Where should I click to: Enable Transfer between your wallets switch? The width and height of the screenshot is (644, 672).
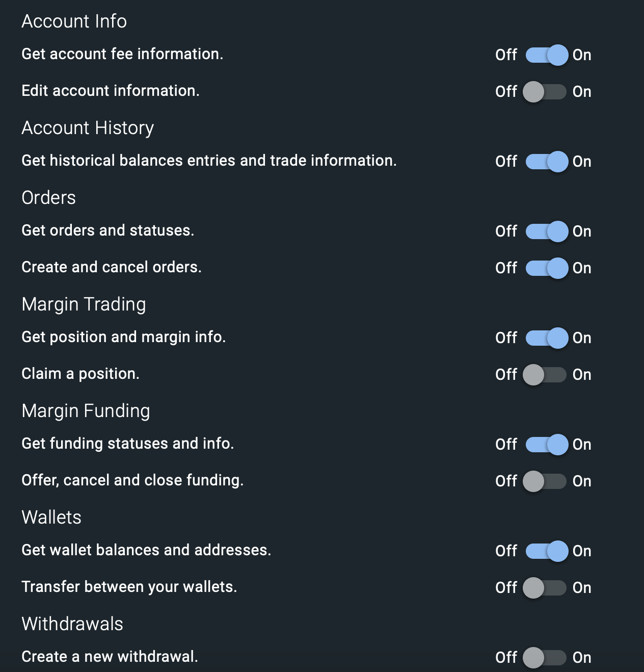point(545,588)
